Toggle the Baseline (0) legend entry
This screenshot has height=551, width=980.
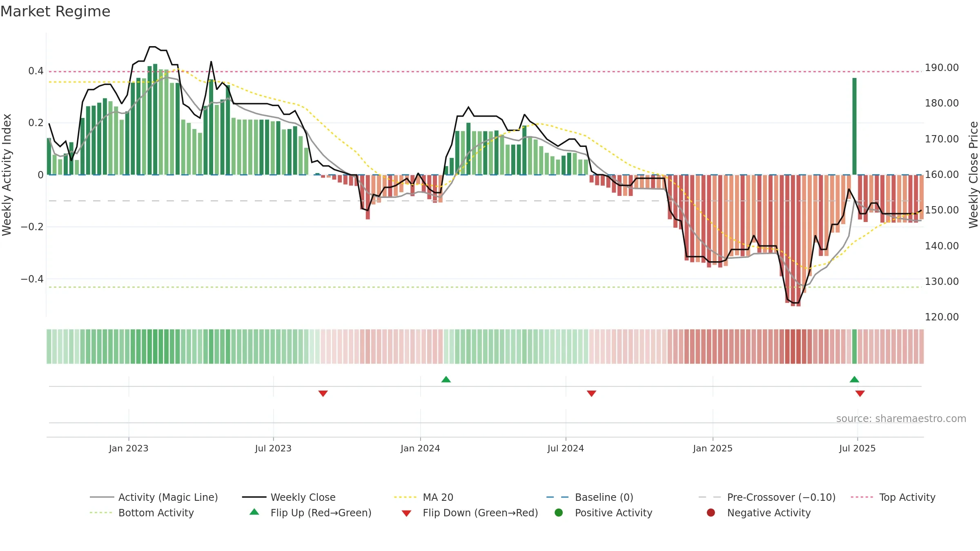[590, 497]
